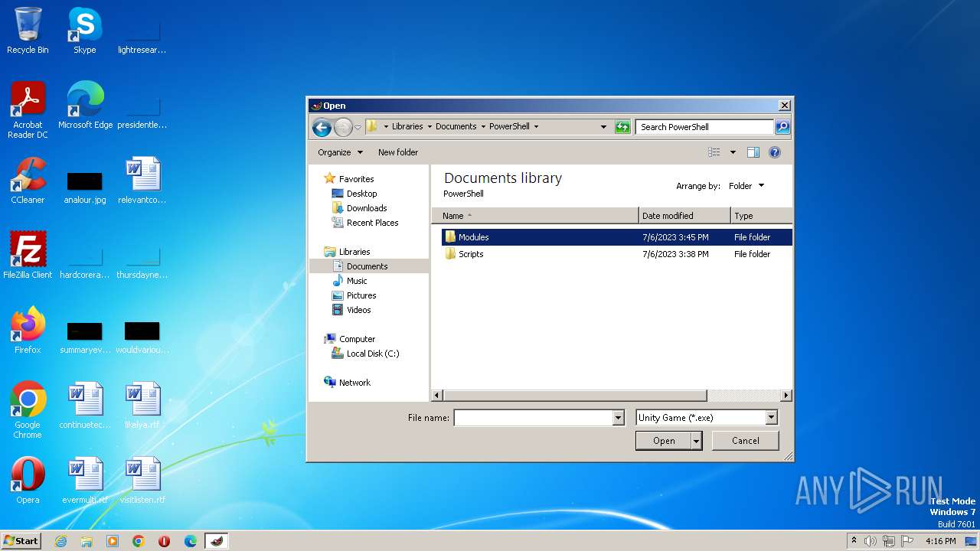Open Acrobat Reader DC desktop shortcut
980x551 pixels.
pos(28,110)
